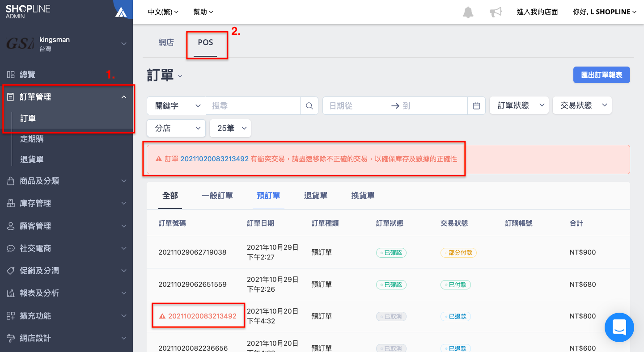The image size is (644, 352).
Task: Select the 退貨單 orders tab
Action: [316, 196]
